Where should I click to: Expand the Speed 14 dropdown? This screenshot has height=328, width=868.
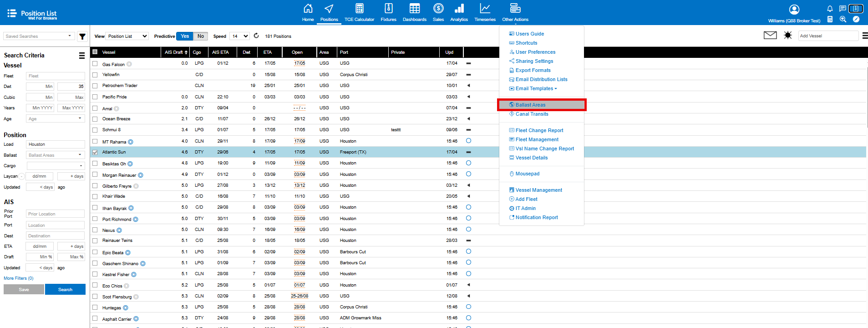coord(239,36)
